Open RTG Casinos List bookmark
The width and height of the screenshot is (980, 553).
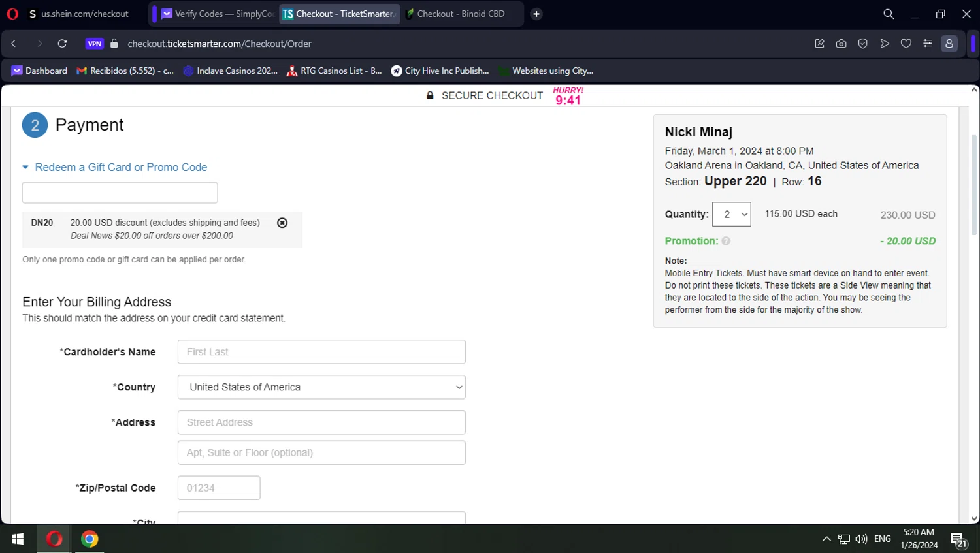point(335,71)
